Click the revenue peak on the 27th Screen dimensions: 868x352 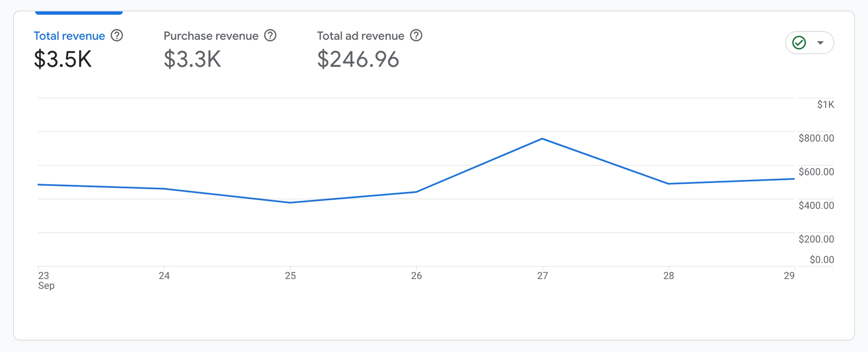click(542, 139)
